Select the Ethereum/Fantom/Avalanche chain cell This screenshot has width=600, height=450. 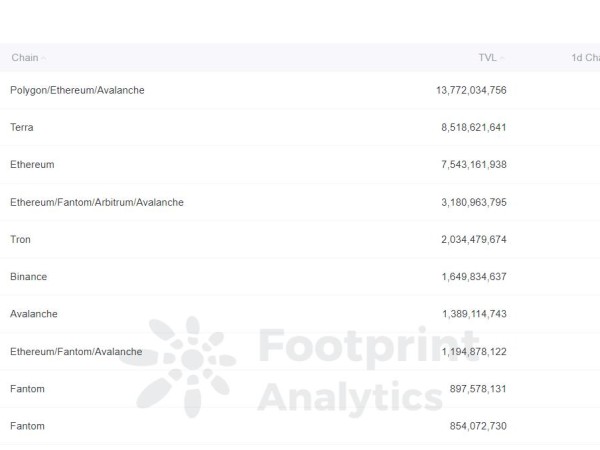pyautogui.click(x=76, y=352)
